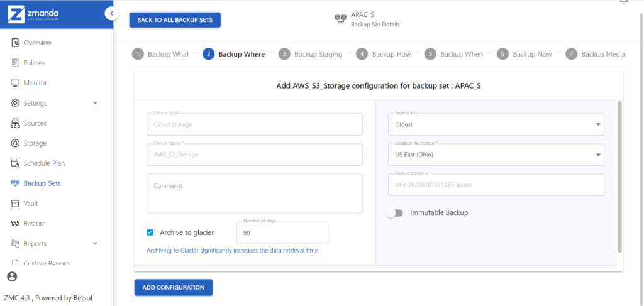Click the Zmanda logo
Screen dimensions: 644x306
coord(34,14)
